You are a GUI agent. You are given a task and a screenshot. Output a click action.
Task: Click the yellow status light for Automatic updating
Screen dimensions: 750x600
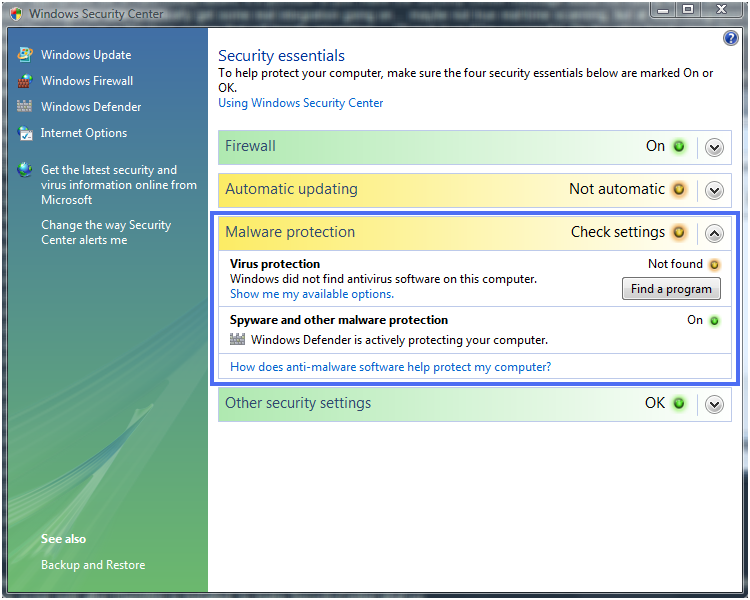point(679,189)
